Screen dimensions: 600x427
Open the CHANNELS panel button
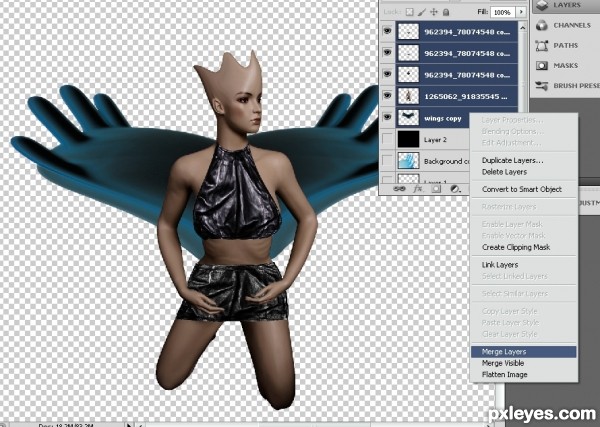[566, 25]
